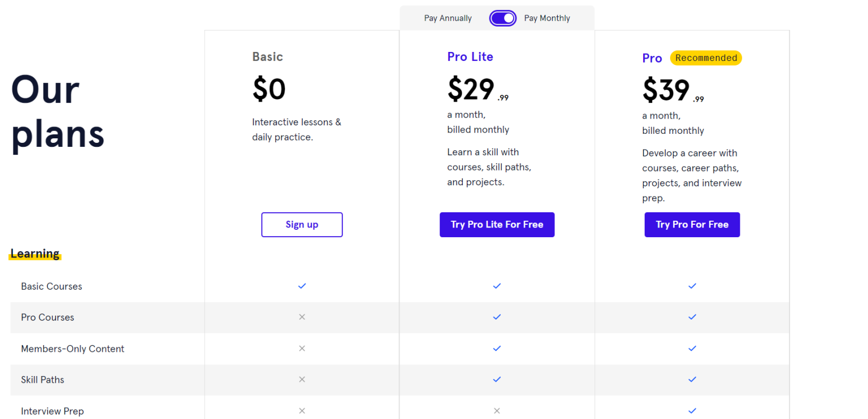Click Try Pro For Free
The width and height of the screenshot is (868, 419).
[x=692, y=224]
